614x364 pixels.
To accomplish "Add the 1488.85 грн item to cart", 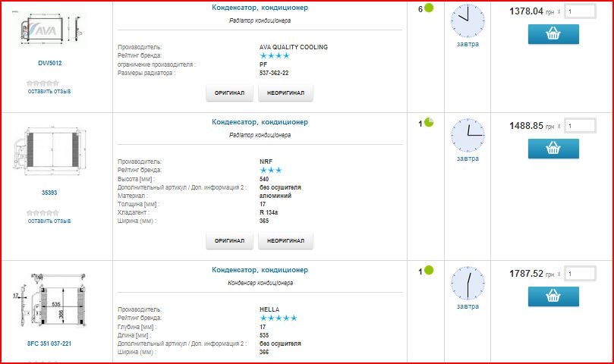I will (x=553, y=149).
